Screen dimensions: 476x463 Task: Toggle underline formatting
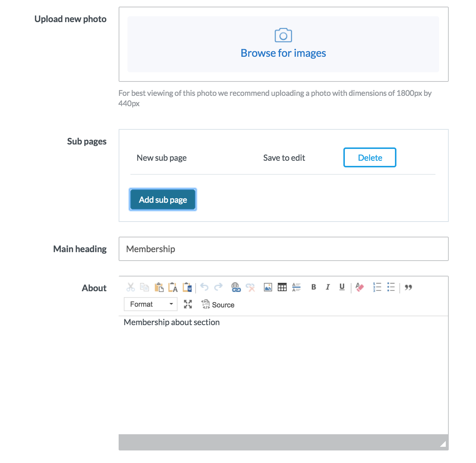coord(342,287)
